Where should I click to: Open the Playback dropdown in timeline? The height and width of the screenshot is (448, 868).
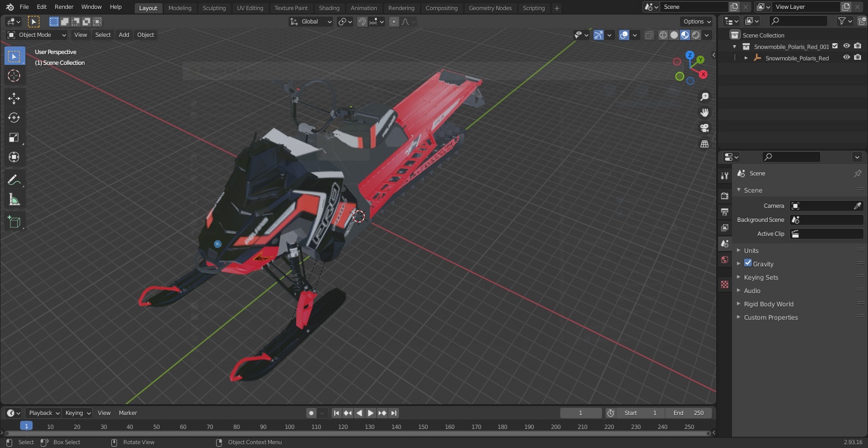tap(43, 413)
